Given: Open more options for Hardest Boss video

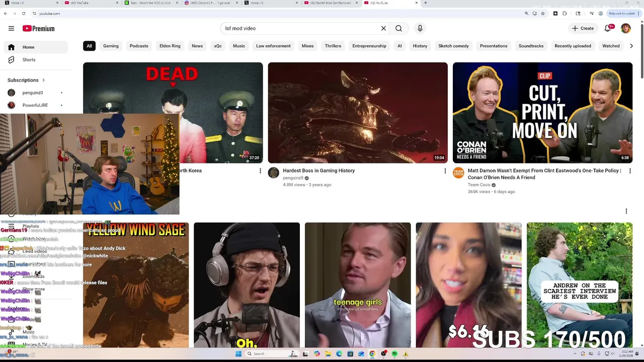Looking at the screenshot, I should pyautogui.click(x=445, y=171).
